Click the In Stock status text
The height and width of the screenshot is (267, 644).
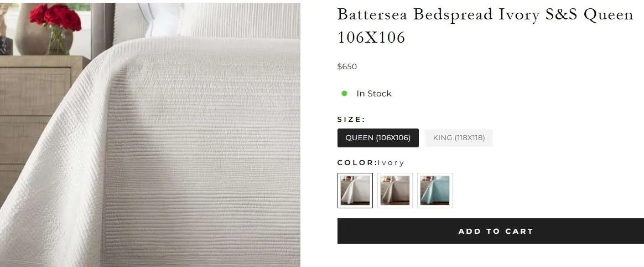point(374,94)
